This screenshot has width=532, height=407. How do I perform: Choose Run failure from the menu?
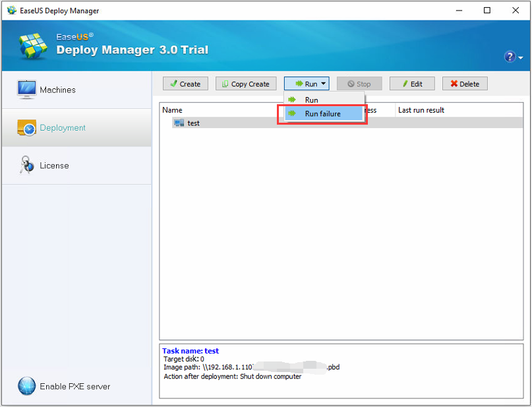324,113
